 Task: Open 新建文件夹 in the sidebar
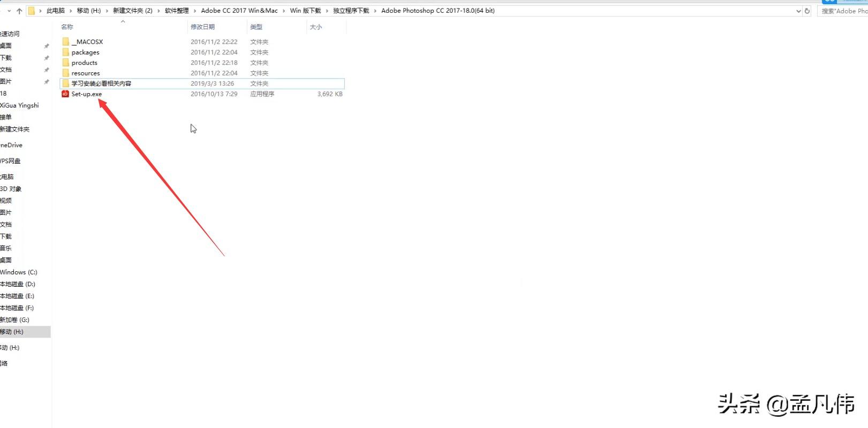tap(15, 129)
